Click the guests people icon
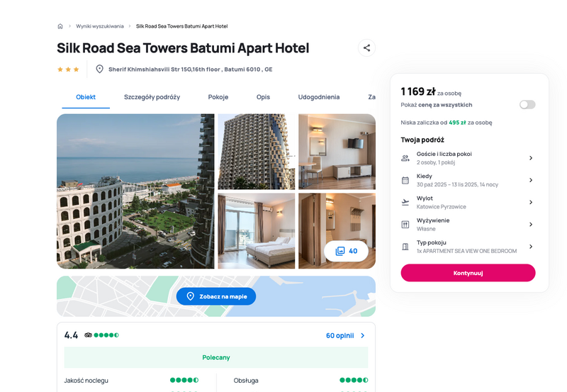Viewport: 567px width, 392px height. click(x=405, y=158)
